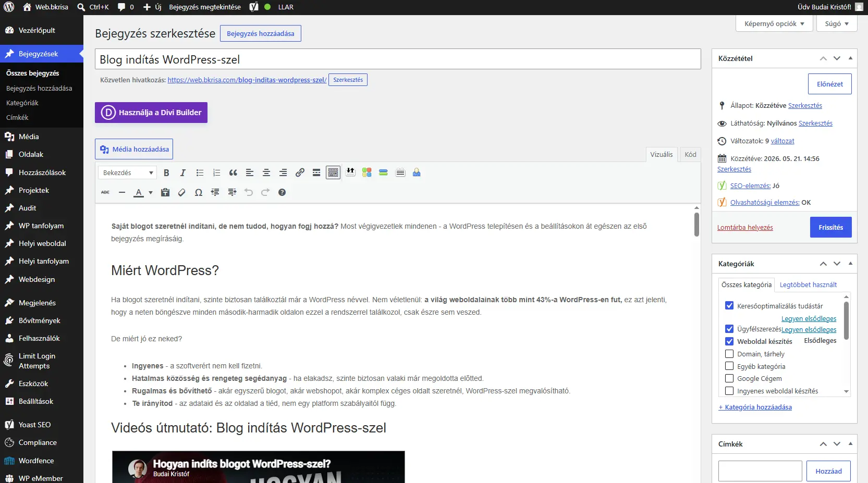The image size is (868, 483).
Task: Open the special character (omega) picker
Action: pyautogui.click(x=199, y=192)
